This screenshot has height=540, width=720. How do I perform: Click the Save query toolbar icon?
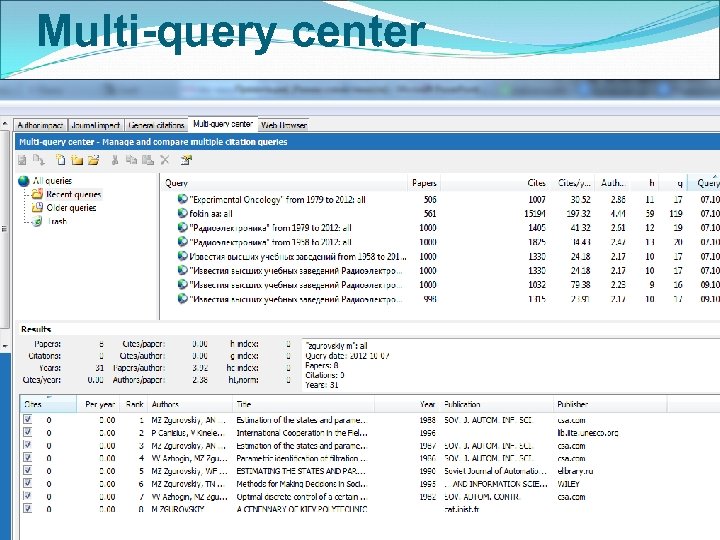22,160
